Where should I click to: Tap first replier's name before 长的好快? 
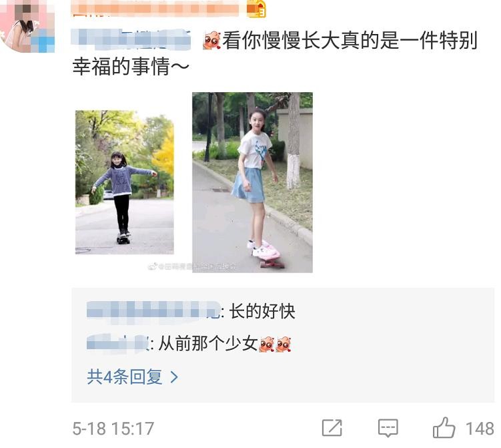pyautogui.click(x=153, y=310)
